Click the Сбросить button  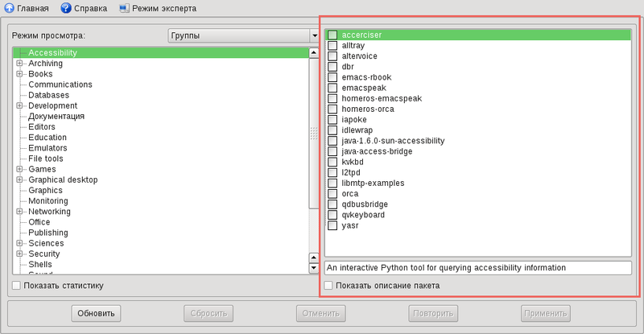click(208, 313)
